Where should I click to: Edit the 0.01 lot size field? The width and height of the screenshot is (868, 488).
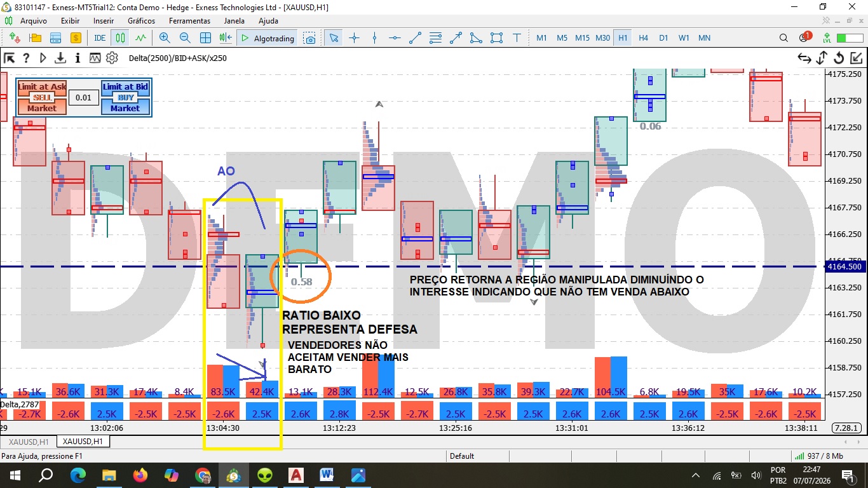click(x=83, y=97)
